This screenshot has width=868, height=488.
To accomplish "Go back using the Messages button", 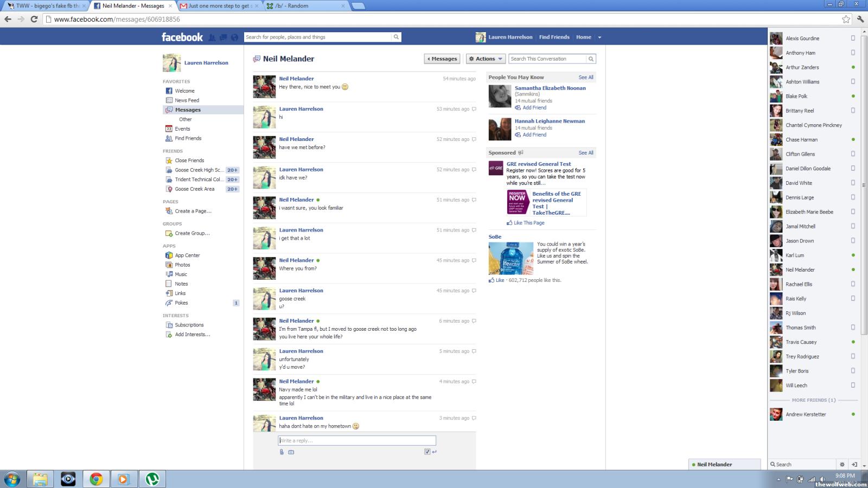I will pyautogui.click(x=442, y=59).
